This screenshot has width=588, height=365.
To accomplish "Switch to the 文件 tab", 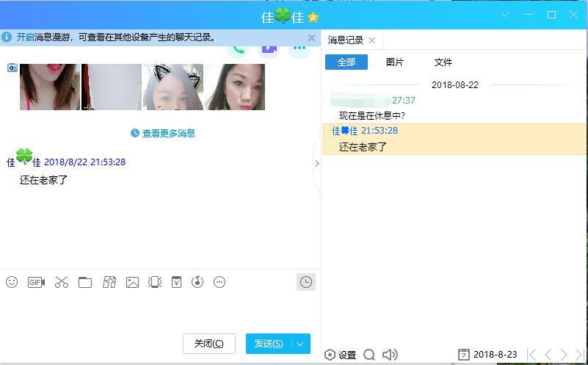I will (x=443, y=62).
